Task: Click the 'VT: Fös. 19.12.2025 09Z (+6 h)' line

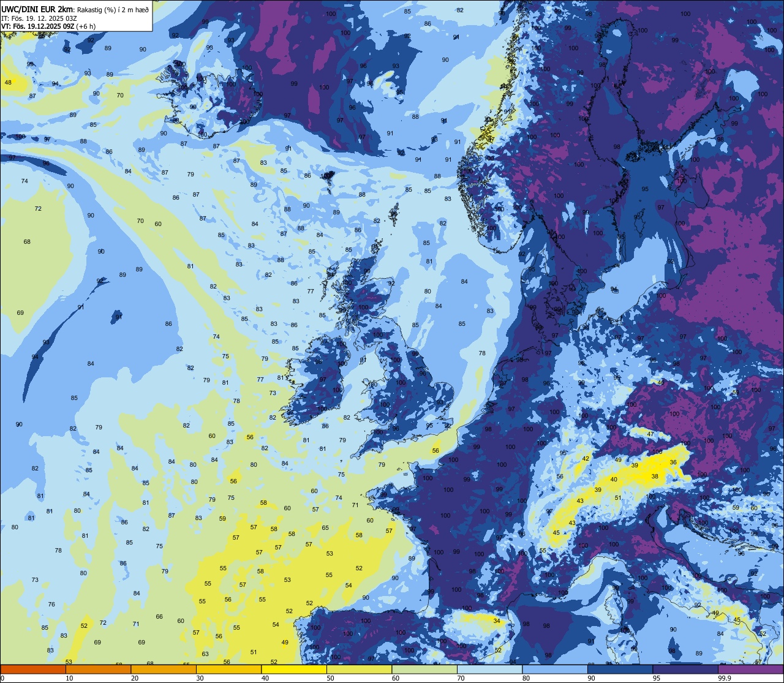Action: tap(48, 26)
